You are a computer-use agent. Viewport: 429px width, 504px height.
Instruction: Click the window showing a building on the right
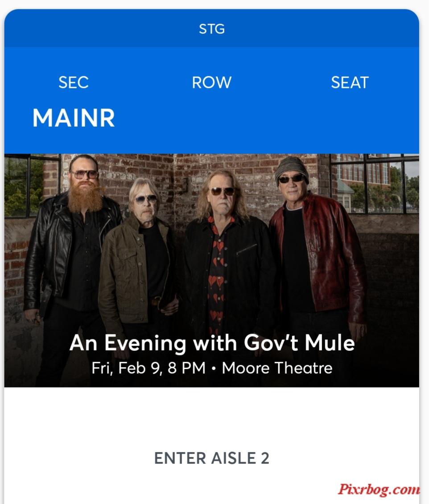tap(374, 184)
